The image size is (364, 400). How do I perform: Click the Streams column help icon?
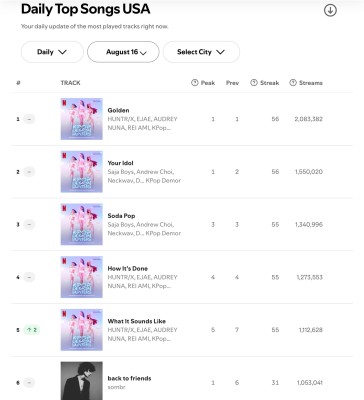tap(293, 83)
